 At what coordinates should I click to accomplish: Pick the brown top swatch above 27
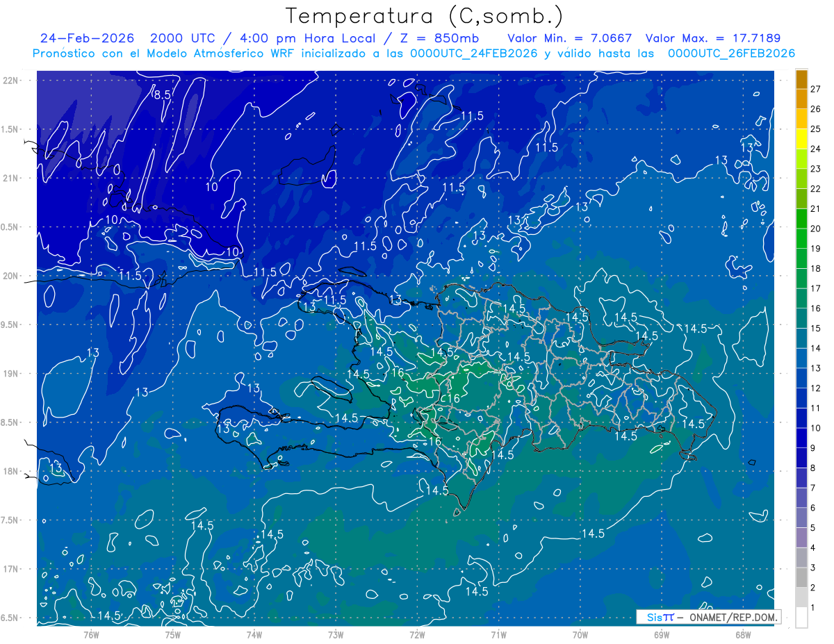[x=802, y=79]
